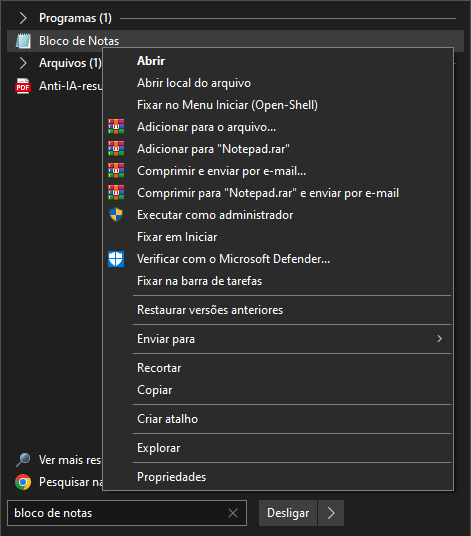Click the Bloco de Notas notepad icon
The height and width of the screenshot is (536, 471).
(23, 41)
